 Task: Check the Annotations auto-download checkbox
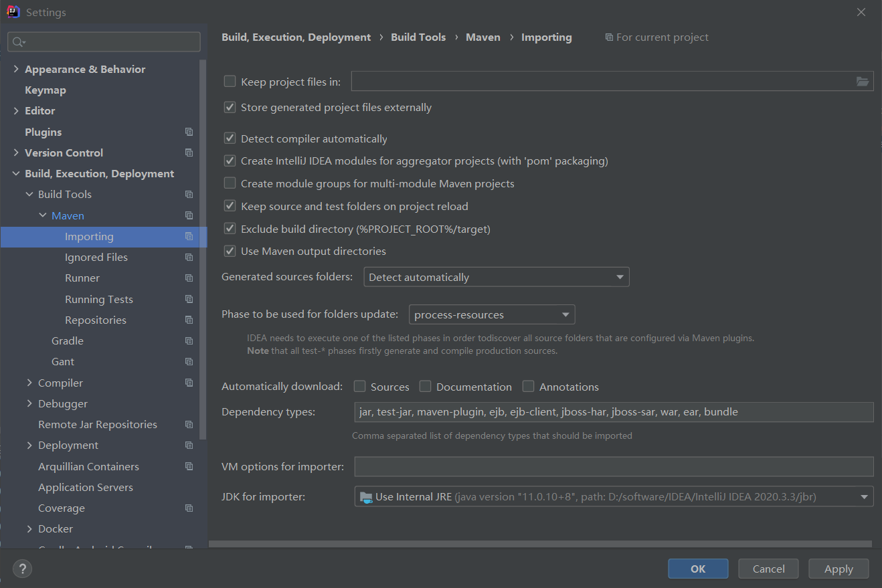[x=529, y=387]
